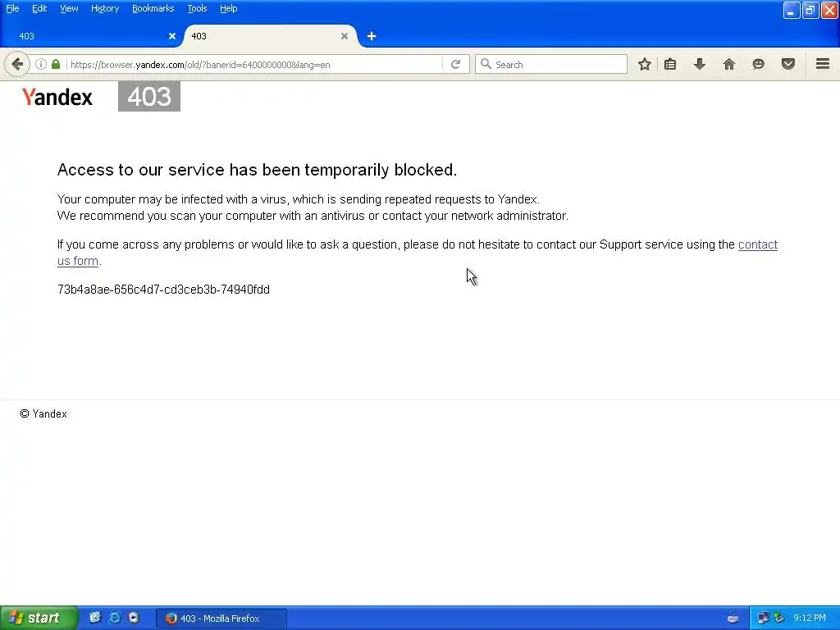Go back with the back arrow button
This screenshot has height=630, width=840.
point(17,64)
